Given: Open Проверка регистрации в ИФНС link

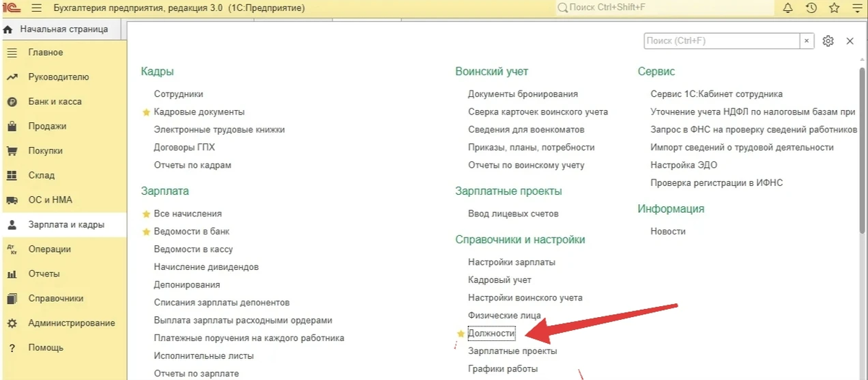Looking at the screenshot, I should (x=717, y=183).
